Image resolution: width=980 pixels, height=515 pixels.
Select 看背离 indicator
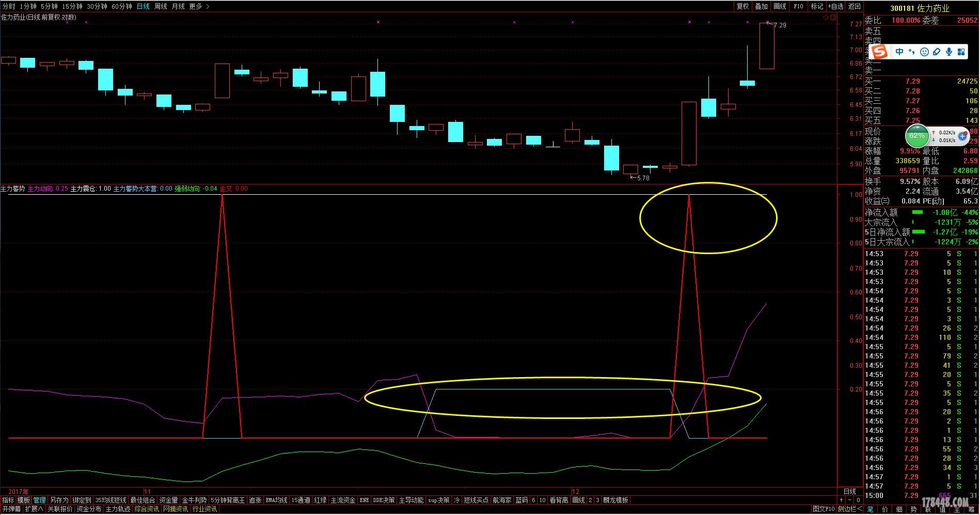point(559,500)
